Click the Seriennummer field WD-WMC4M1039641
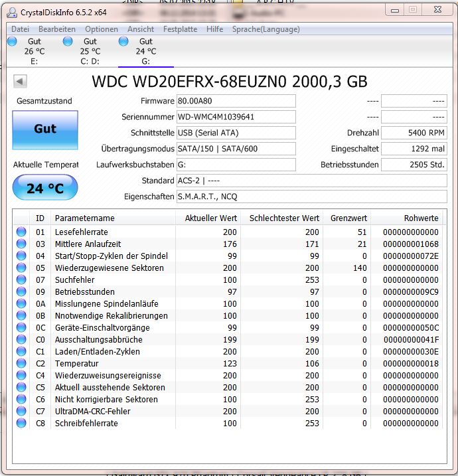The image size is (458, 476). click(x=236, y=117)
